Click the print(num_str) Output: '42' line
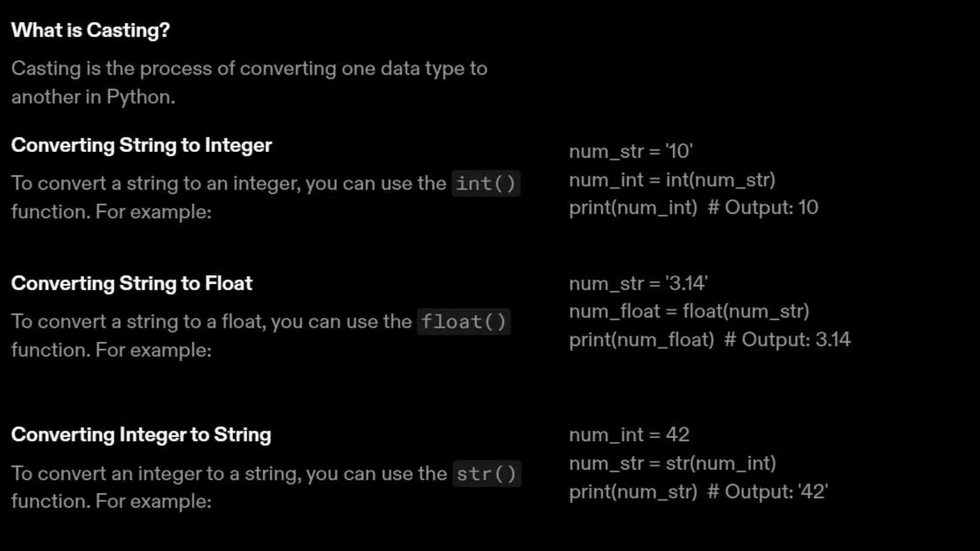The height and width of the screenshot is (551, 980). 698,492
